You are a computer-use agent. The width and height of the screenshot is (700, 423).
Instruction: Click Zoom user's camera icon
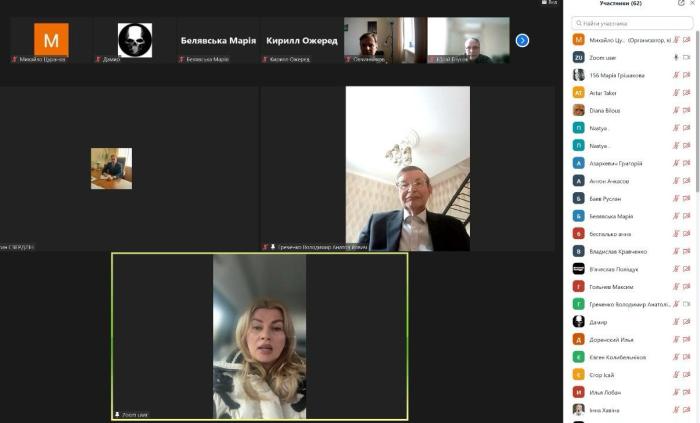pos(687,57)
